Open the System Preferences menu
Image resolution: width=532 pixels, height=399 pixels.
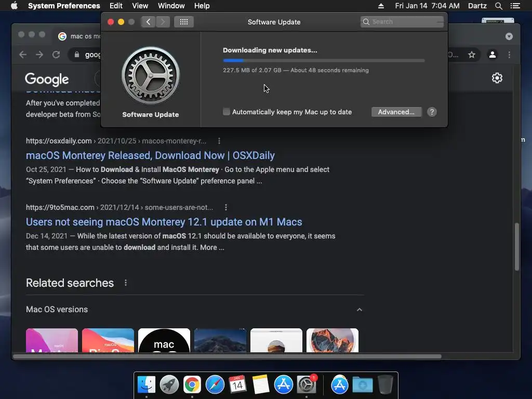click(64, 6)
